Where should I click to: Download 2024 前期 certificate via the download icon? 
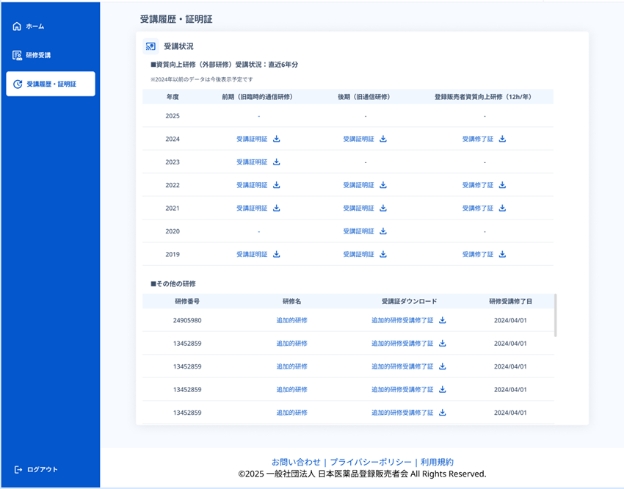pyautogui.click(x=277, y=139)
